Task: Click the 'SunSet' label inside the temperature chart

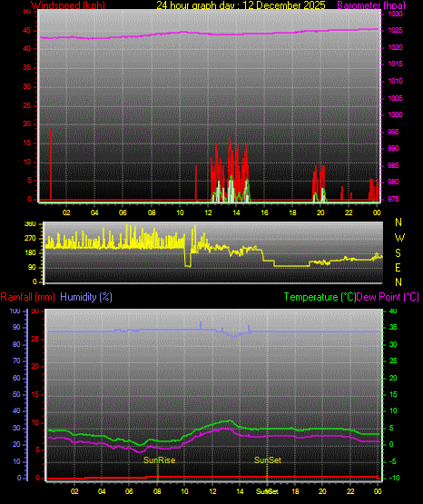Action: [x=268, y=460]
